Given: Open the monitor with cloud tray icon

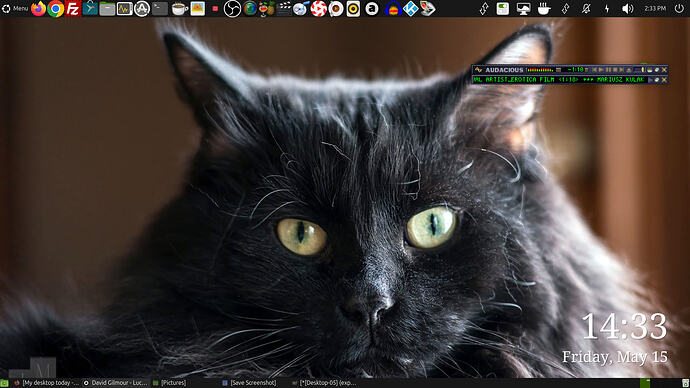Looking at the screenshot, I should (523, 9).
